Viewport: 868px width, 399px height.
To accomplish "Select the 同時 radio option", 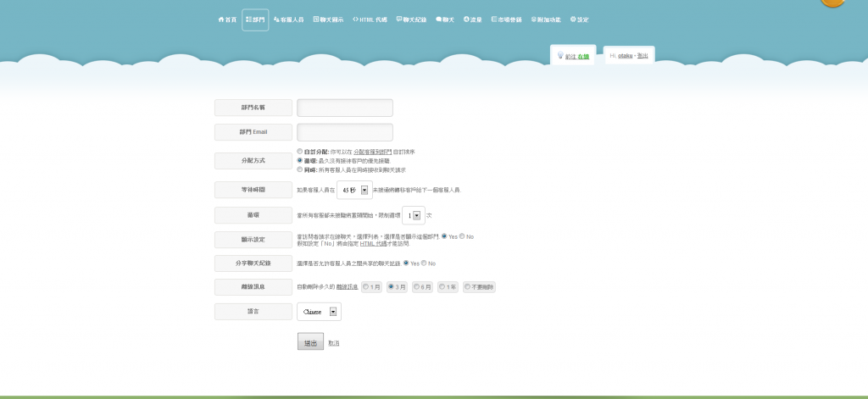I will 299,169.
